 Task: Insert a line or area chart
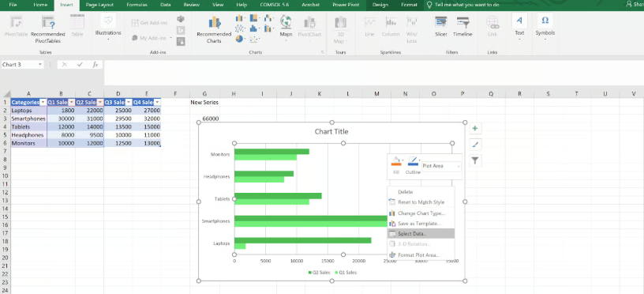pos(241,28)
